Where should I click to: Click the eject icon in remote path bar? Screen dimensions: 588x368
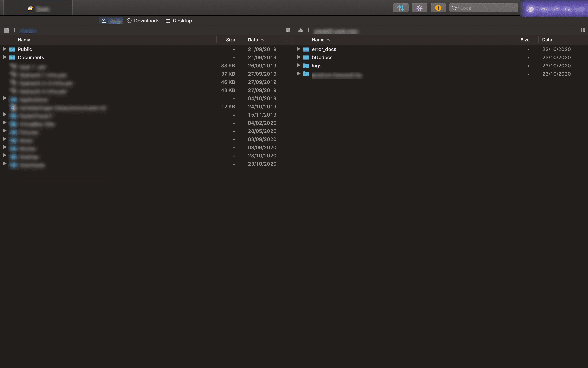coord(301,30)
